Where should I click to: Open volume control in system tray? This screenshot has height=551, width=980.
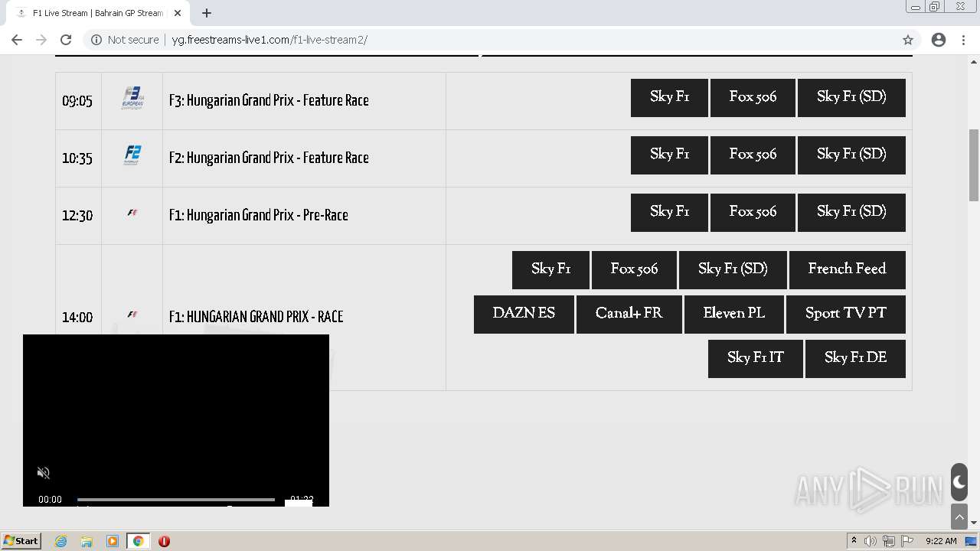click(871, 541)
